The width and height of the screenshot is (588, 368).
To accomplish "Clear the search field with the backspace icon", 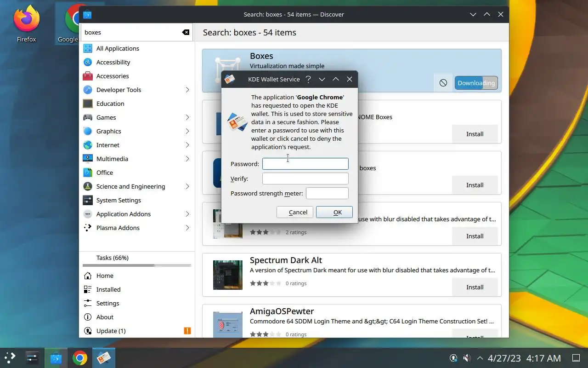I will (x=186, y=32).
